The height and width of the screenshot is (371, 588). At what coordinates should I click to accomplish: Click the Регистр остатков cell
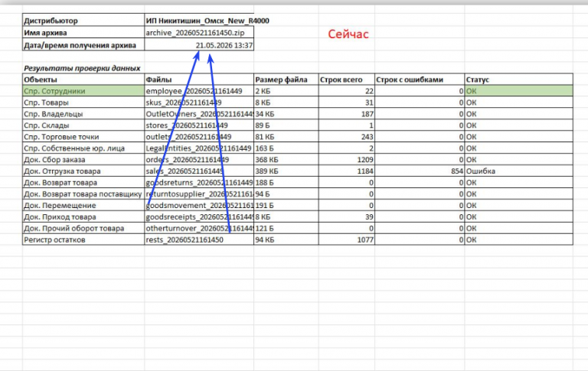point(83,240)
